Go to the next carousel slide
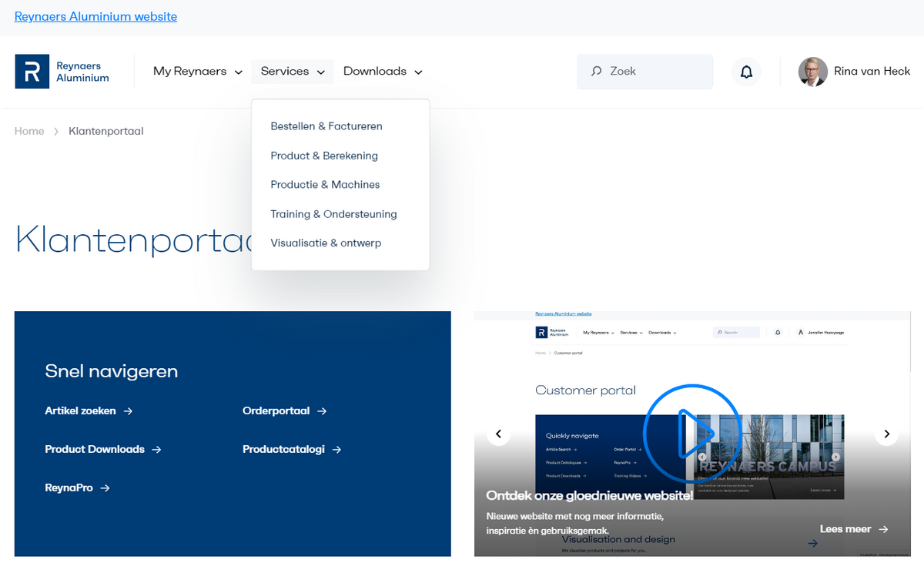 [886, 434]
